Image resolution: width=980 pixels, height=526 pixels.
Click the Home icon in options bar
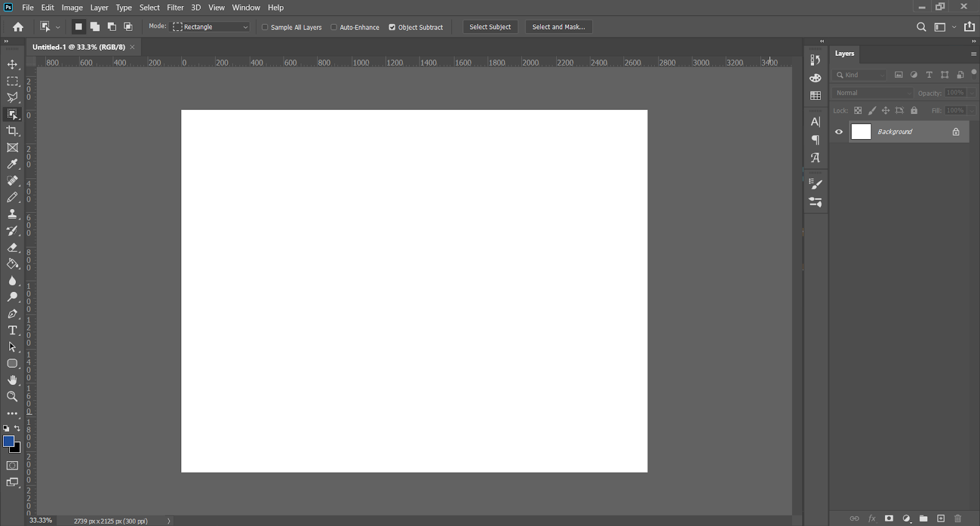pos(18,27)
